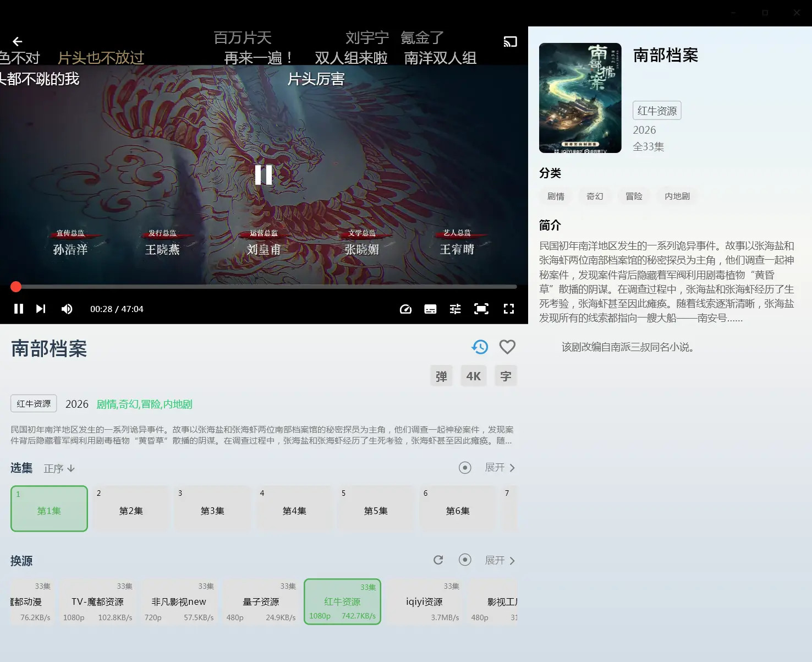Select episode 第1集

click(49, 508)
